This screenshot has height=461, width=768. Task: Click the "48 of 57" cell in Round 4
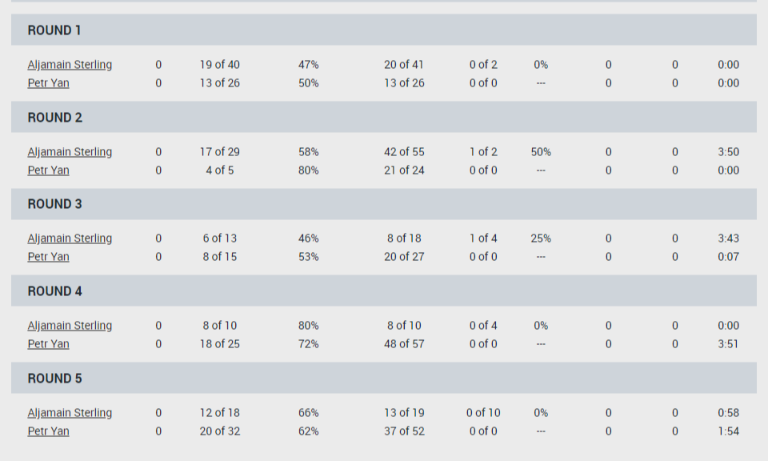click(x=404, y=344)
